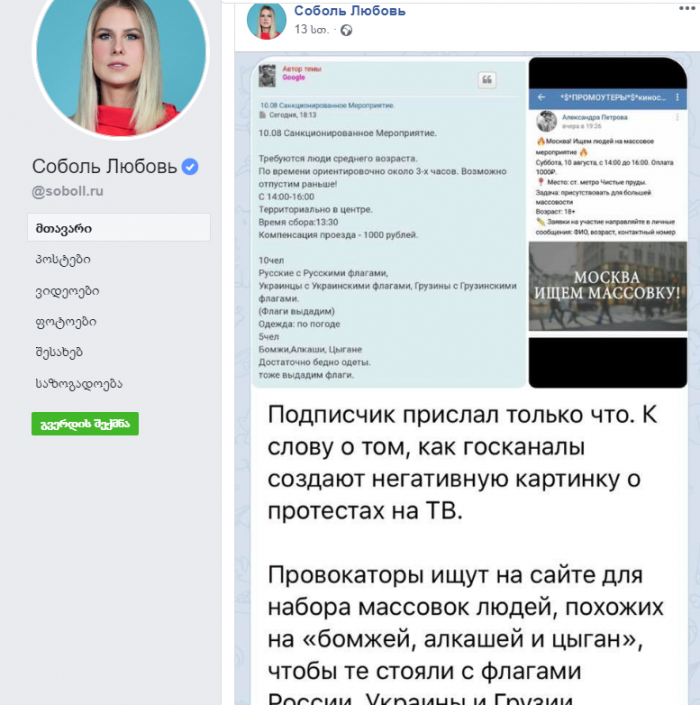Click the public globe privacy icon

tap(346, 30)
